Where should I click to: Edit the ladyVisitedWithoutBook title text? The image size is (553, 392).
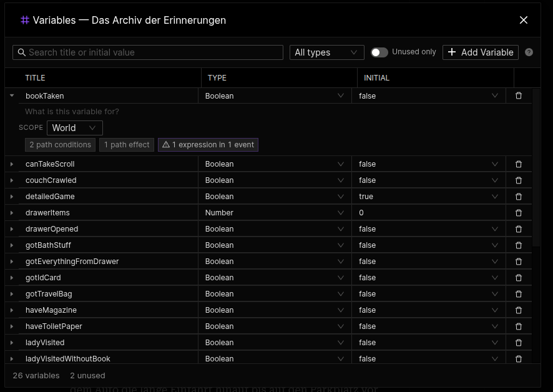click(x=67, y=359)
